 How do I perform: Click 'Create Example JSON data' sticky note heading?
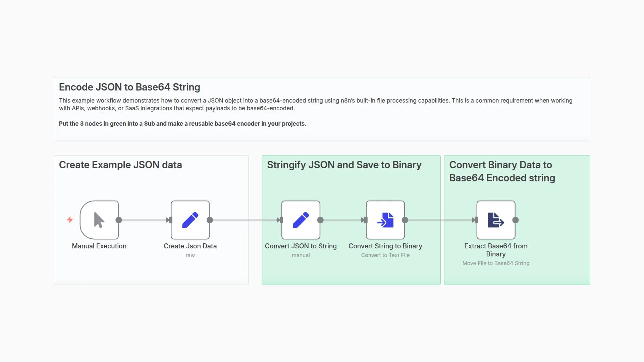(120, 165)
